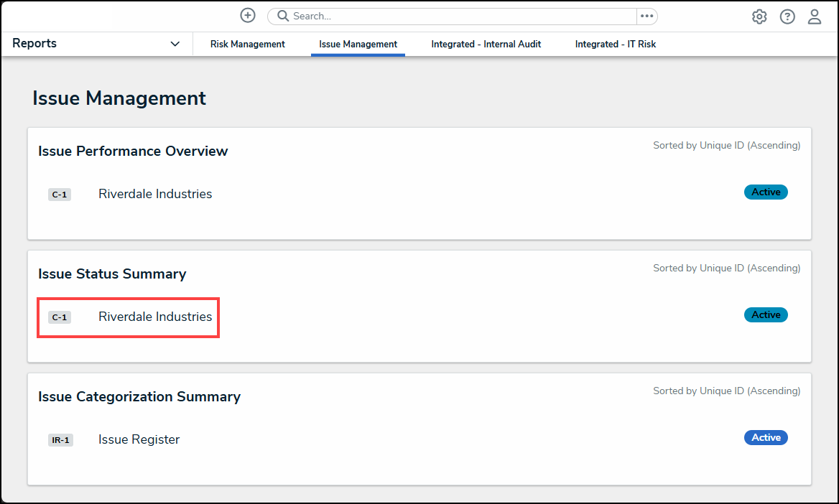This screenshot has height=504, width=839.
Task: Open application settings via the gear icon
Action: pos(759,16)
